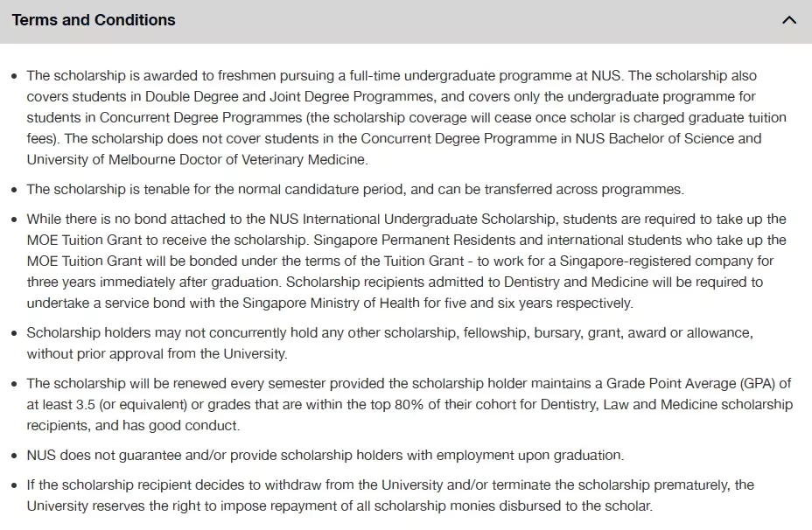Screen dimensions: 812x530
Task: Click the sentence about employment upon graduation
Action: (325, 456)
